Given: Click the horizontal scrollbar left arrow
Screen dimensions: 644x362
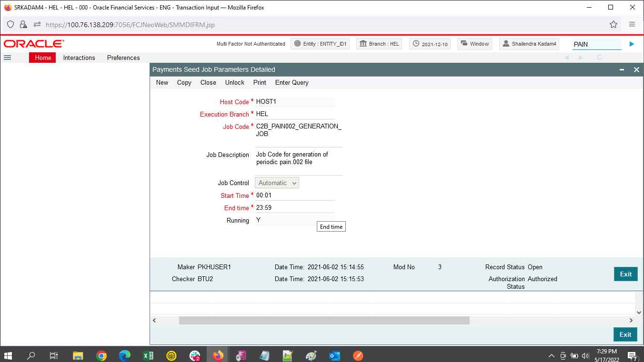Looking at the screenshot, I should [x=154, y=321].
